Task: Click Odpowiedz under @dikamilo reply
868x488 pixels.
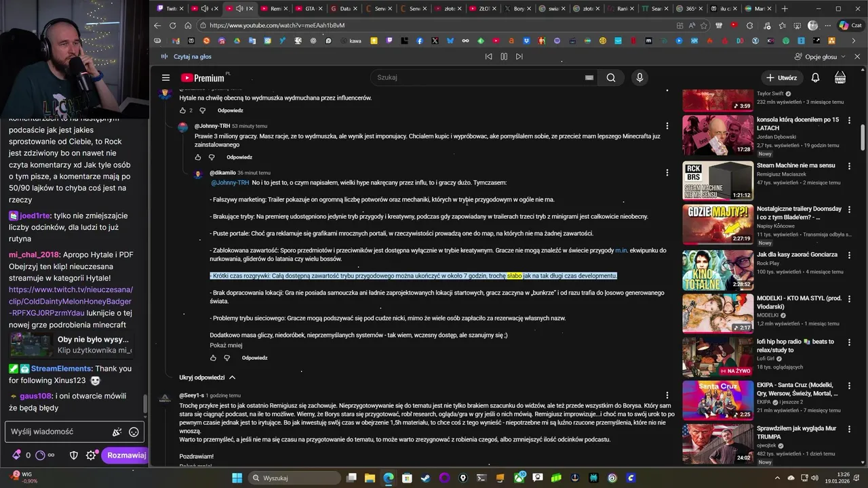Action: pyautogui.click(x=254, y=358)
